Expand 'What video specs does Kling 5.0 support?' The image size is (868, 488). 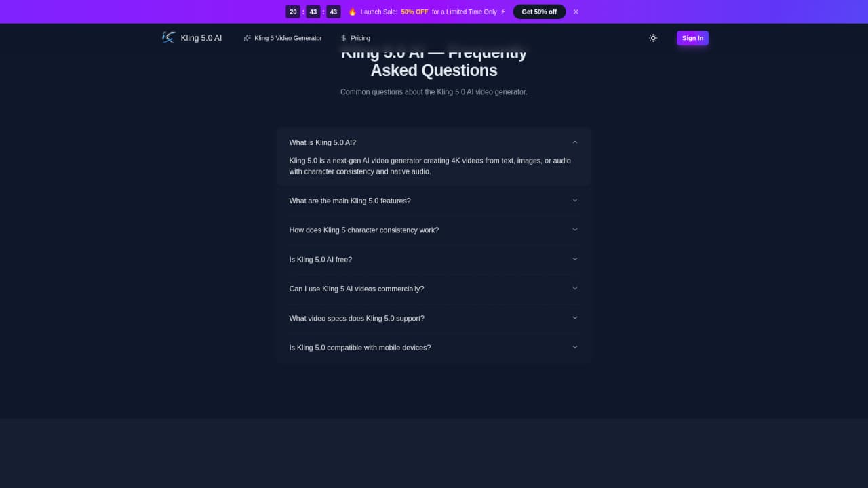tap(434, 318)
